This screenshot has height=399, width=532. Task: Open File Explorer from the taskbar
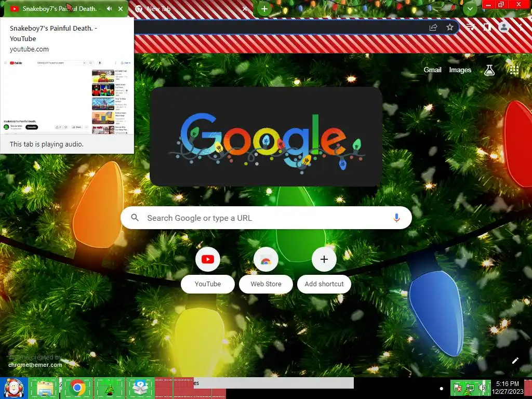pos(45,388)
